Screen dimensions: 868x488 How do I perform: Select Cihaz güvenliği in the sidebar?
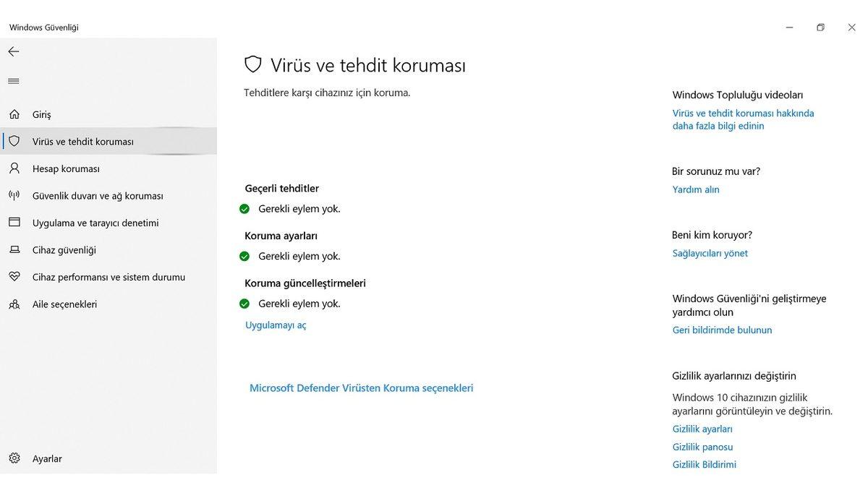click(66, 249)
